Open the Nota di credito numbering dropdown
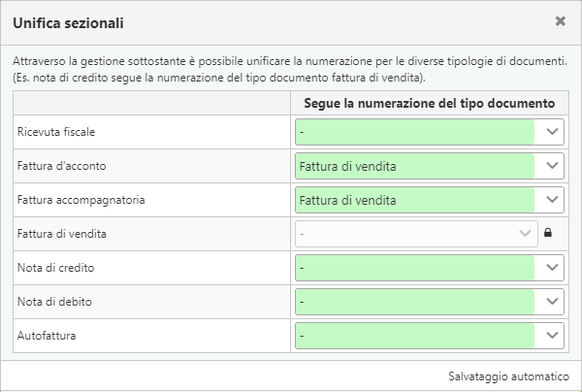582x392 pixels. click(x=430, y=268)
